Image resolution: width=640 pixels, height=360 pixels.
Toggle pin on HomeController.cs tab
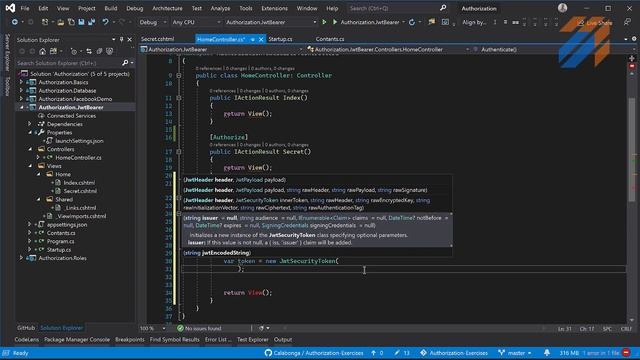click(x=253, y=39)
